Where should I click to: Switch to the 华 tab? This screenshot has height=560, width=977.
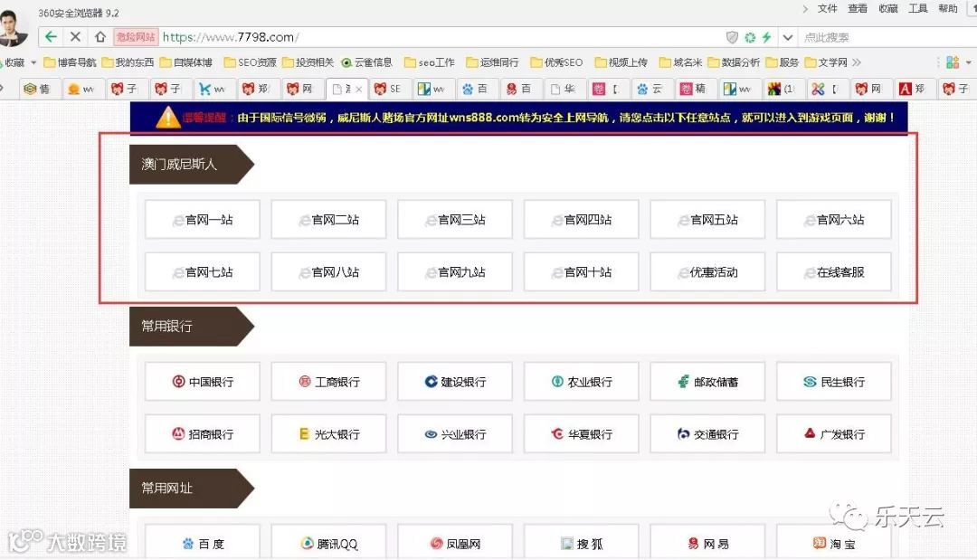click(x=564, y=89)
